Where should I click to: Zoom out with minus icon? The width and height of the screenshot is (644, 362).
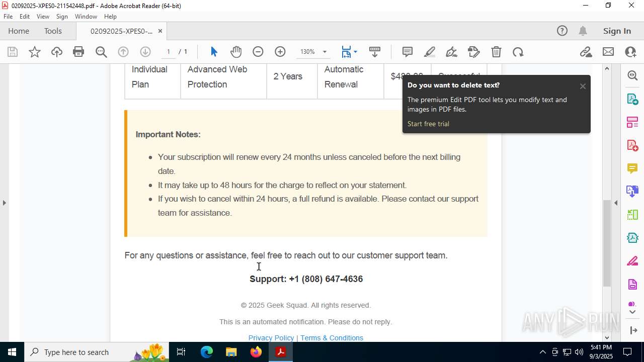pos(258,52)
